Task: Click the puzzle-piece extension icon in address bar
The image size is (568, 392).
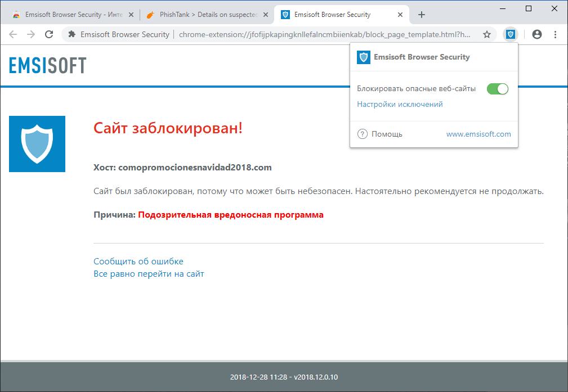Action: click(72, 34)
